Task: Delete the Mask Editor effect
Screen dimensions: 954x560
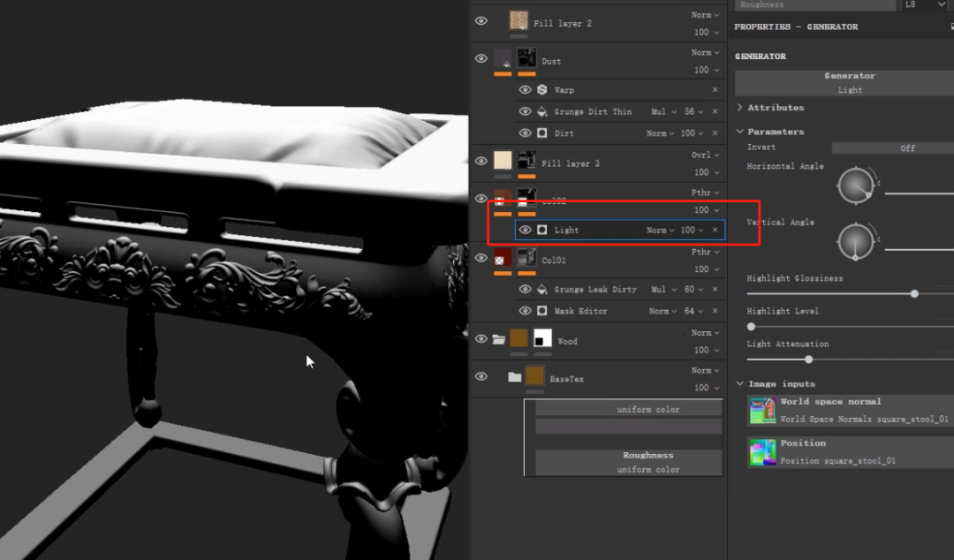Action: tap(715, 310)
